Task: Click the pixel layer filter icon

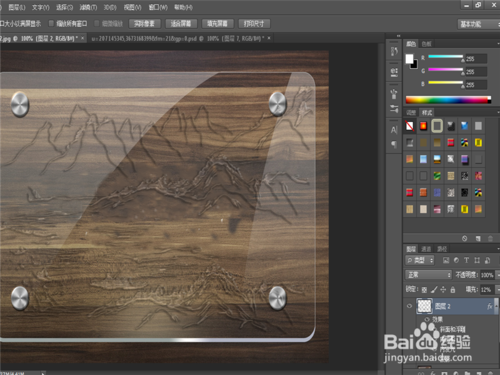Action: (x=446, y=260)
